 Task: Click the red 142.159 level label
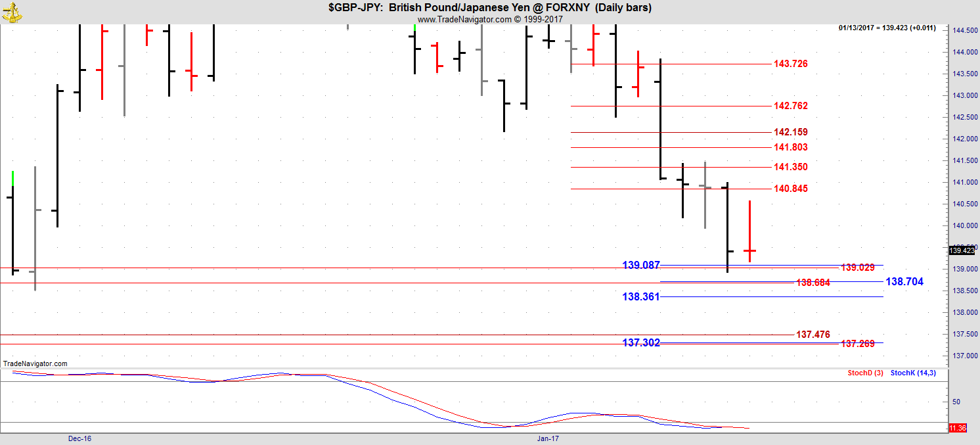click(x=791, y=132)
